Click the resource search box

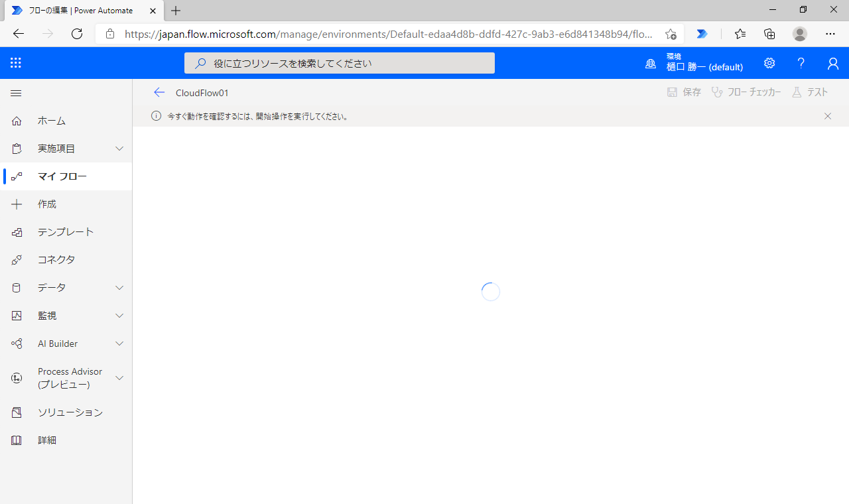coord(340,64)
